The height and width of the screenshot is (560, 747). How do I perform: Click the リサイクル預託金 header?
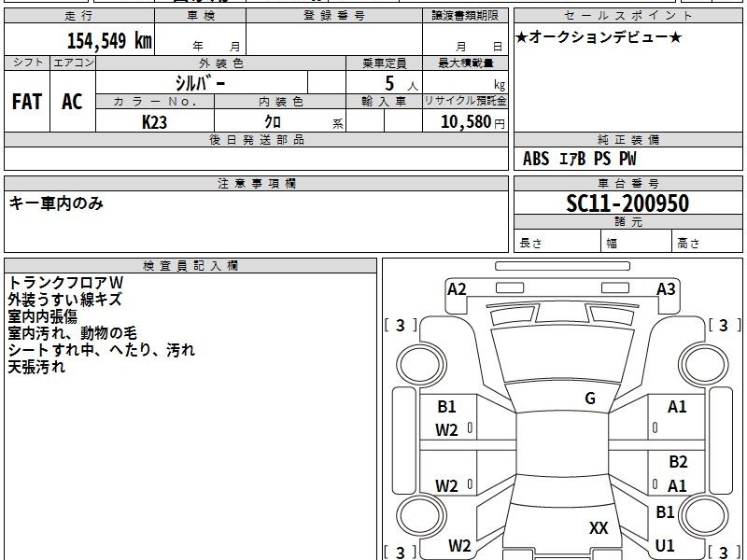pos(465,101)
